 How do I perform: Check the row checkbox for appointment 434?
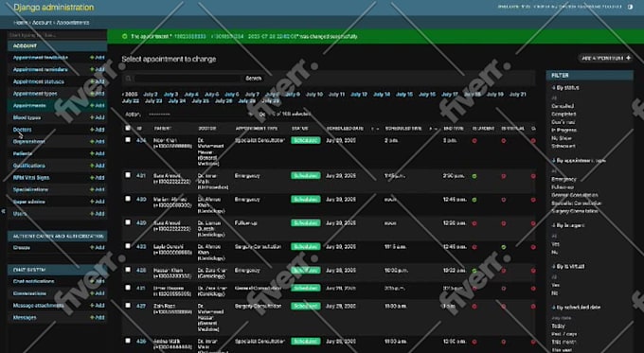click(x=128, y=140)
